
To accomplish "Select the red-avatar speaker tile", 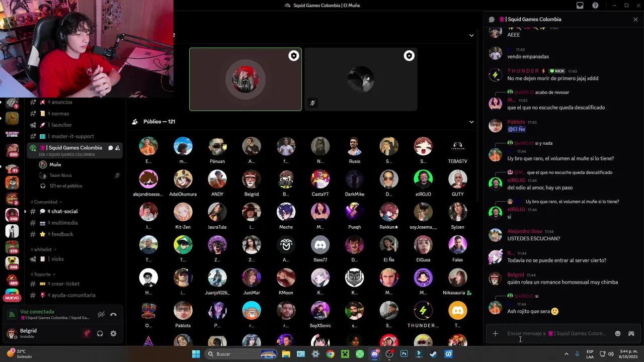I will tap(246, 79).
